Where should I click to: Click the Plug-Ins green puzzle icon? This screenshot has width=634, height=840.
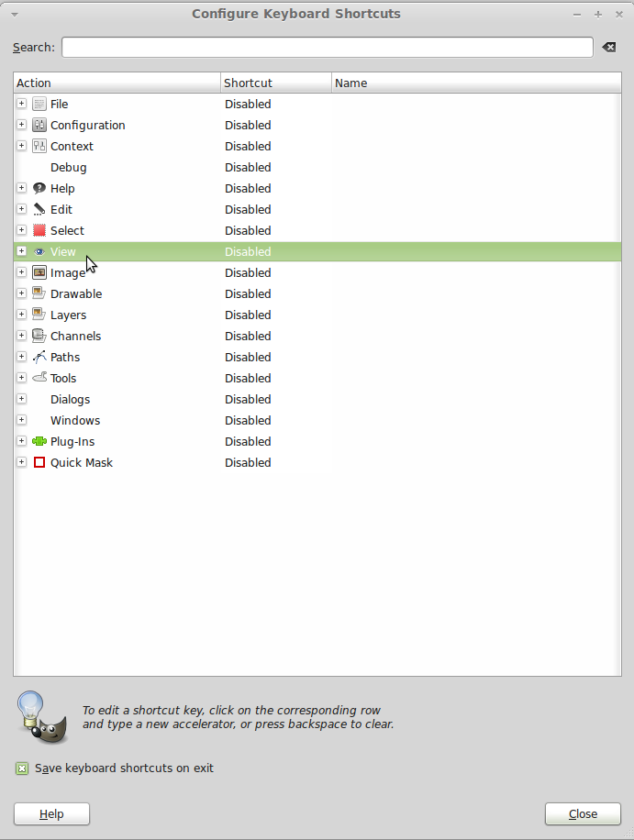tap(39, 441)
